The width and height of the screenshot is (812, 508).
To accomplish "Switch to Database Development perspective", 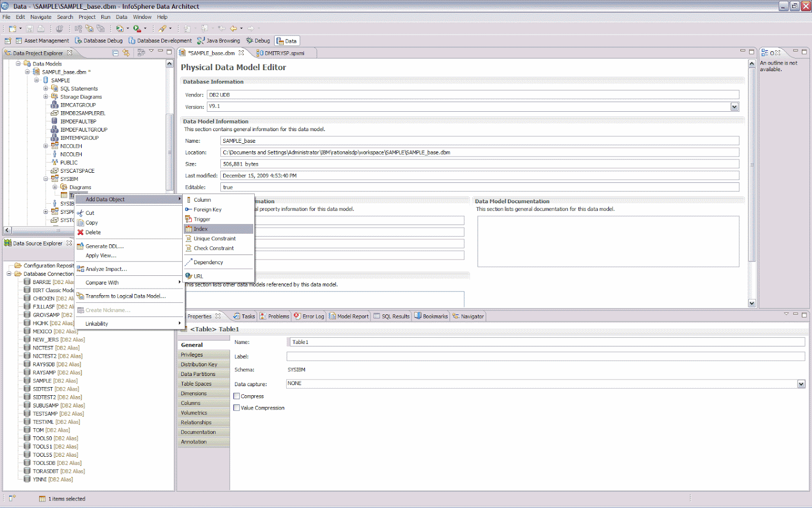I will 160,41.
